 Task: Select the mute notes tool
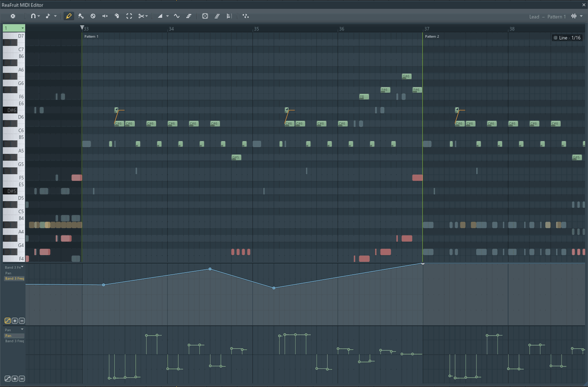pos(105,16)
